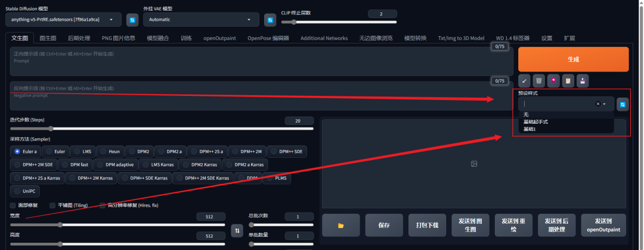Open the 外挂 VAE 模型 dropdown
Viewport: 644px width, 250px height.
[202, 20]
